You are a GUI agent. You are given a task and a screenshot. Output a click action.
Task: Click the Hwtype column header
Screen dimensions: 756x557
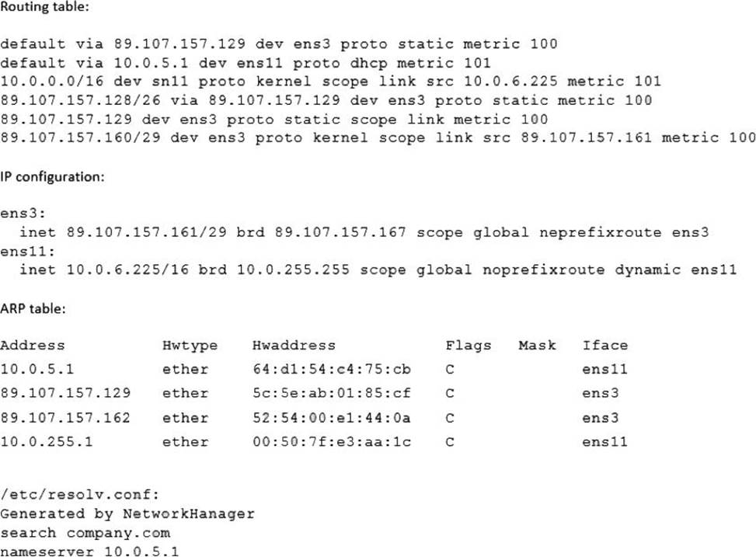(x=190, y=345)
